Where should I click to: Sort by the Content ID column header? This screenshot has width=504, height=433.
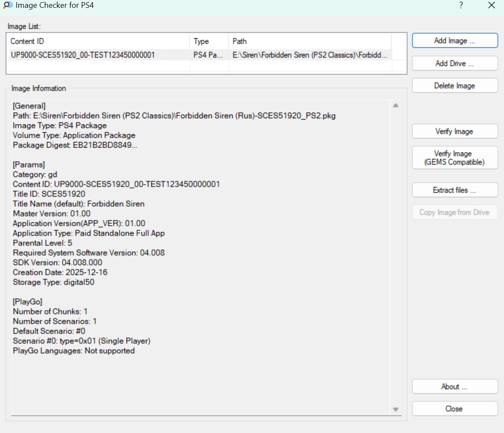98,41
